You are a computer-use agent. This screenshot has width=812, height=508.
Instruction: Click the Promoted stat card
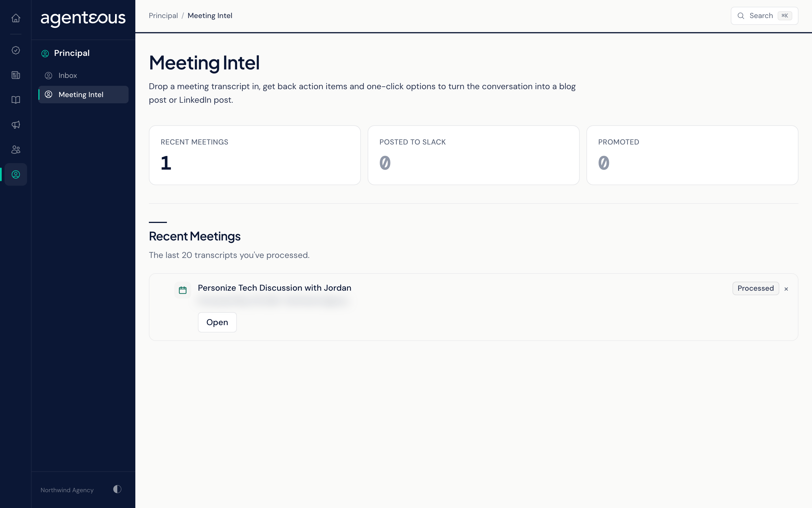(x=692, y=155)
